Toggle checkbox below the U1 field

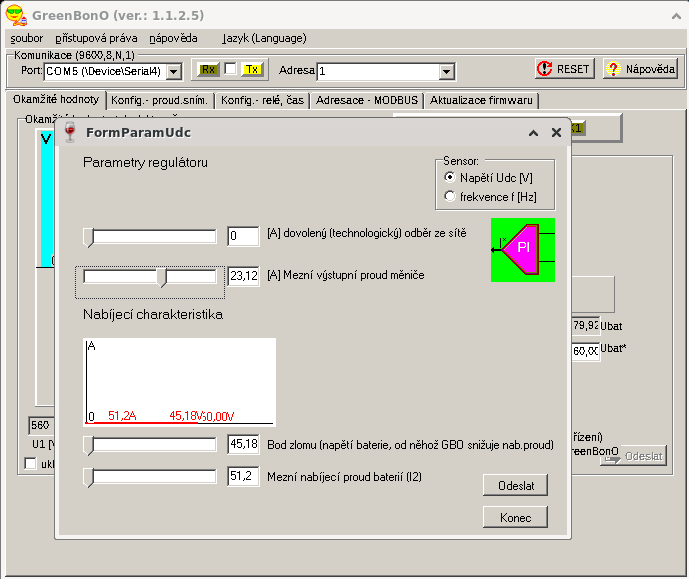point(30,463)
